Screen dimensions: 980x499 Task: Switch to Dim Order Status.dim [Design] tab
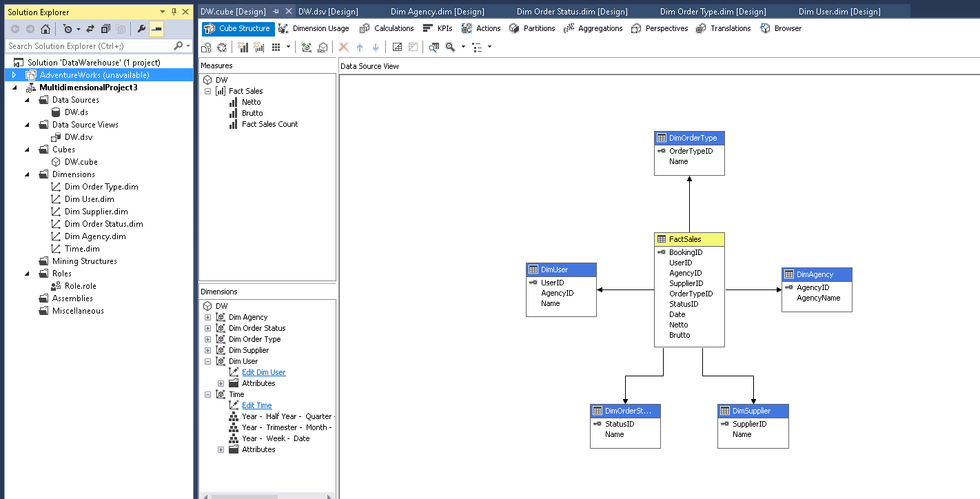[x=572, y=12]
